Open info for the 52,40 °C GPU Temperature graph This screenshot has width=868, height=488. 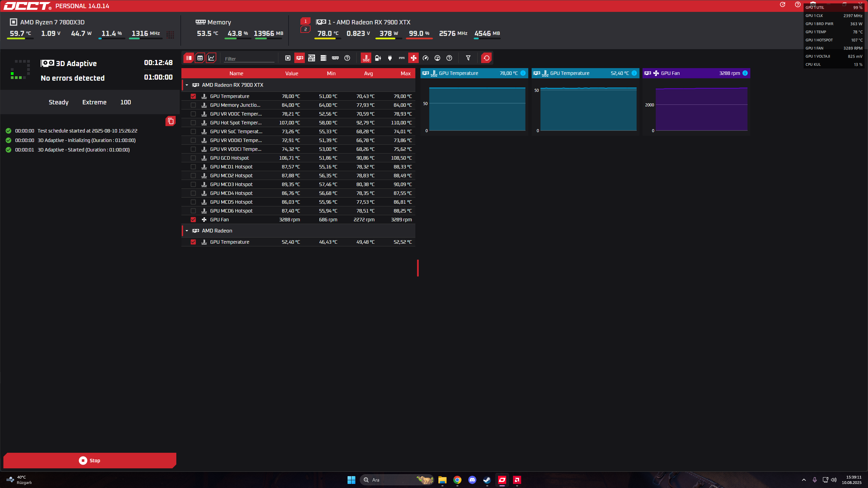coord(634,73)
